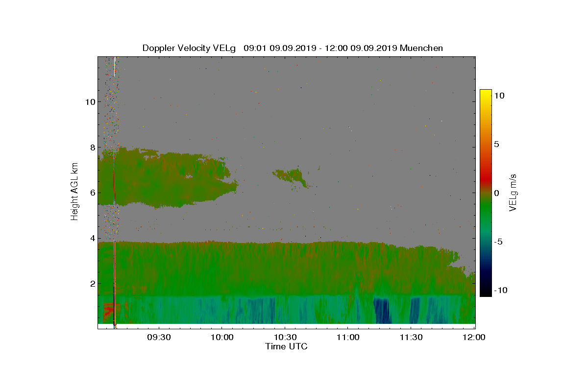The height and width of the screenshot is (392, 588).
Task: Click the date range "09:01 09.09.2019 - 12:00 09.09.2019 Muenchen"
Action: click(343, 48)
